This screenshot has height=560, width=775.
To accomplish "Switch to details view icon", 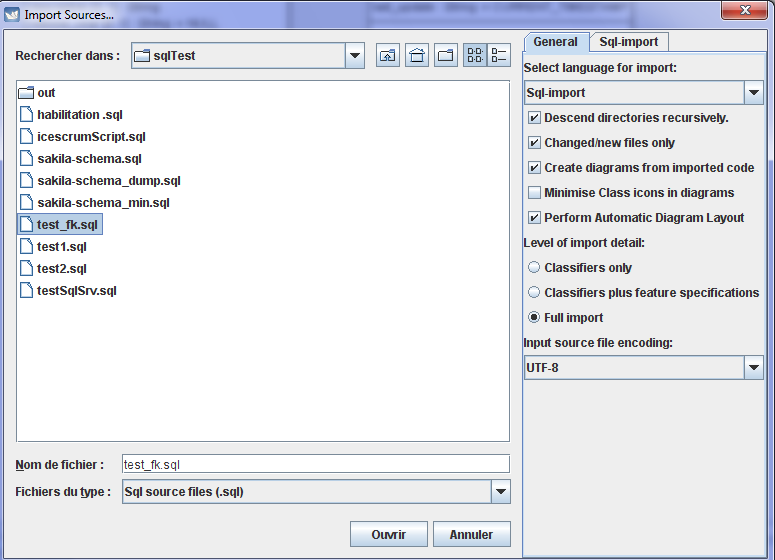I will pos(499,55).
